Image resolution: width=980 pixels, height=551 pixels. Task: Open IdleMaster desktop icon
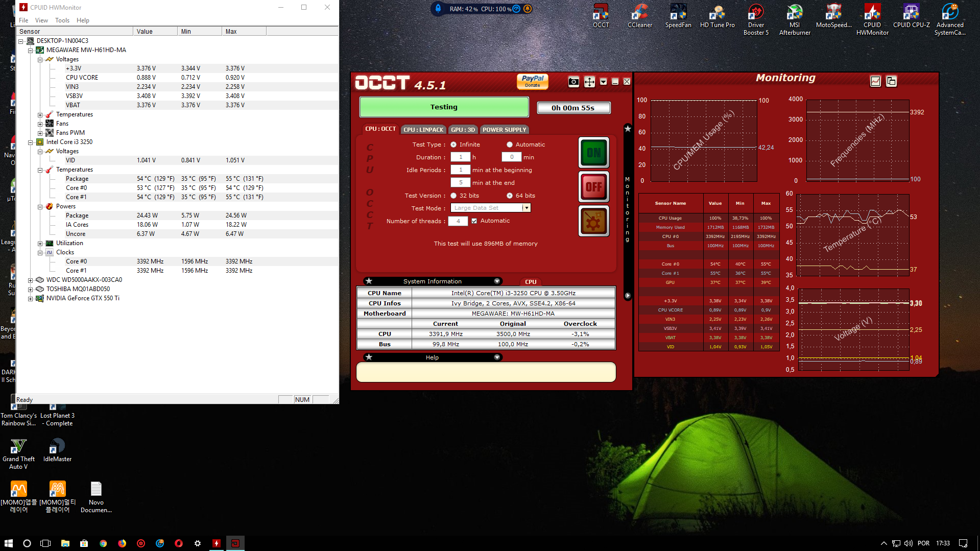click(x=57, y=450)
